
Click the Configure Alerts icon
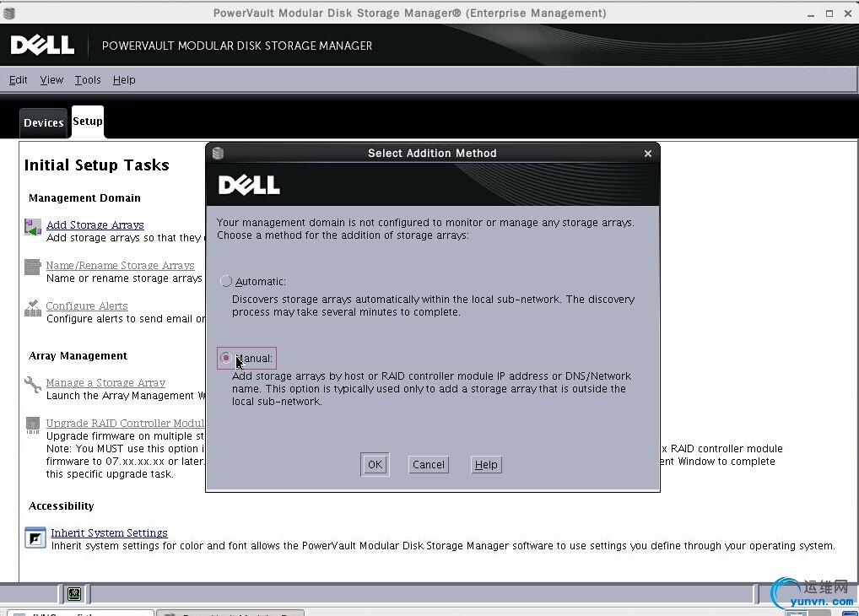click(33, 308)
